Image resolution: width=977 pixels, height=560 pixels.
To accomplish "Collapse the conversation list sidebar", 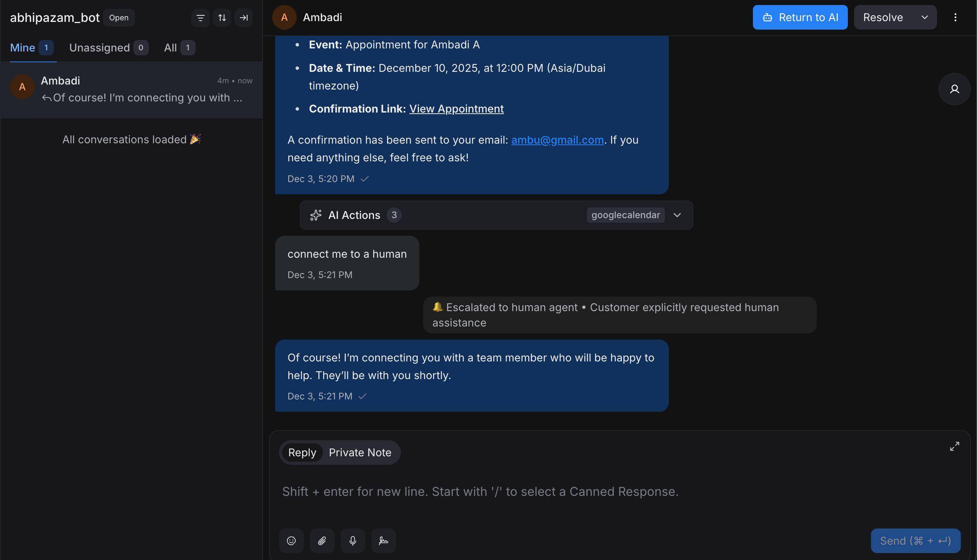I will (x=244, y=17).
